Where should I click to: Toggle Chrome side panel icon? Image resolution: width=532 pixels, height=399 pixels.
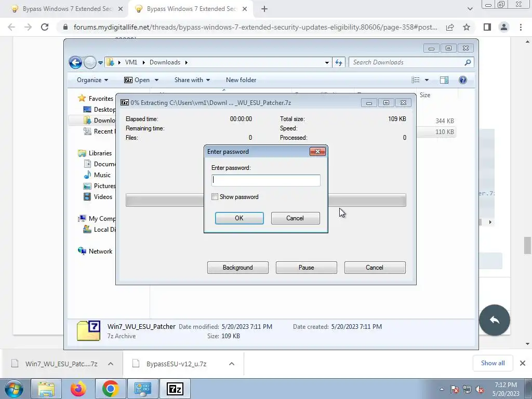[487, 27]
